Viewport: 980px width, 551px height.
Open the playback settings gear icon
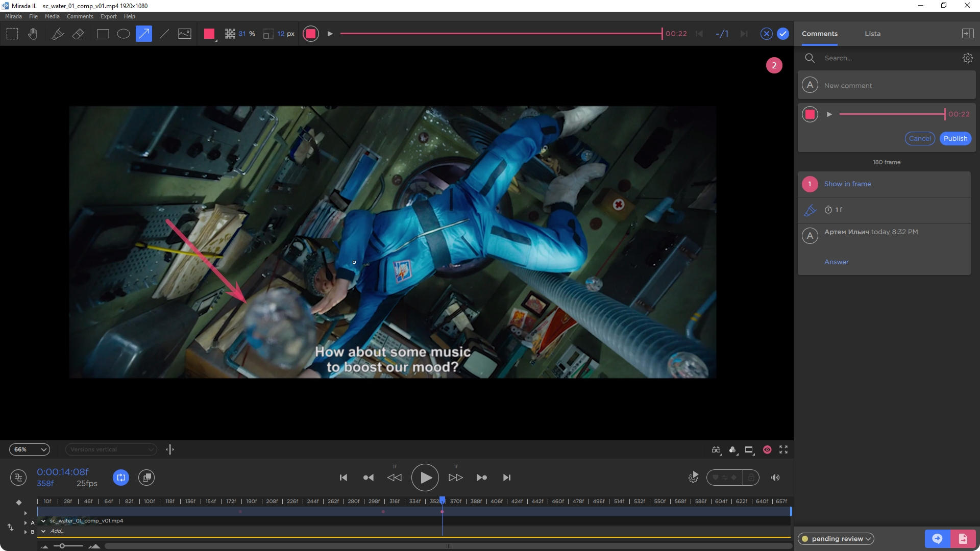pos(693,478)
